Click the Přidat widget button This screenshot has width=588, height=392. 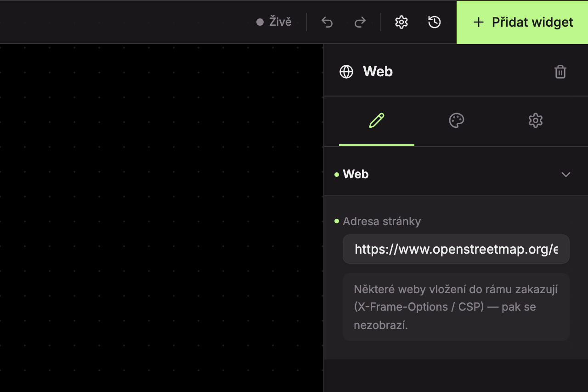click(522, 22)
